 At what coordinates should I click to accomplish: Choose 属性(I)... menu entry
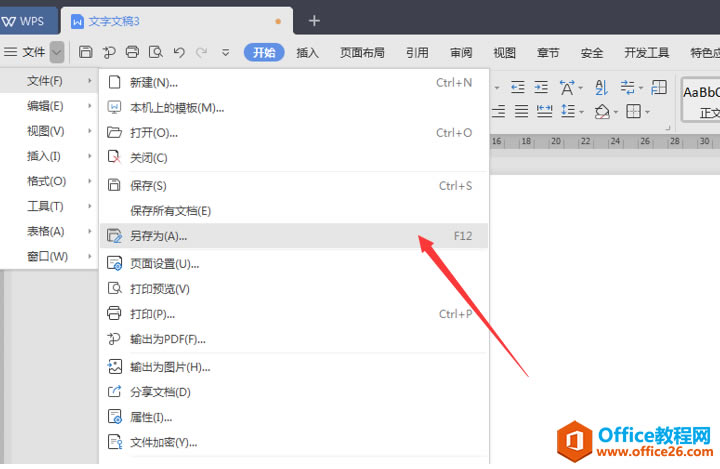tap(294, 417)
